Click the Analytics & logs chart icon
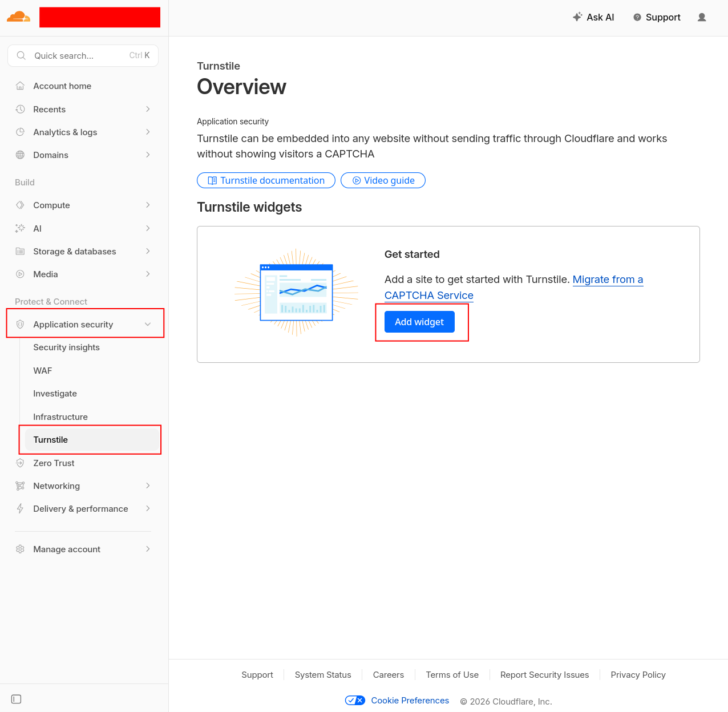This screenshot has height=712, width=728. pos(20,132)
